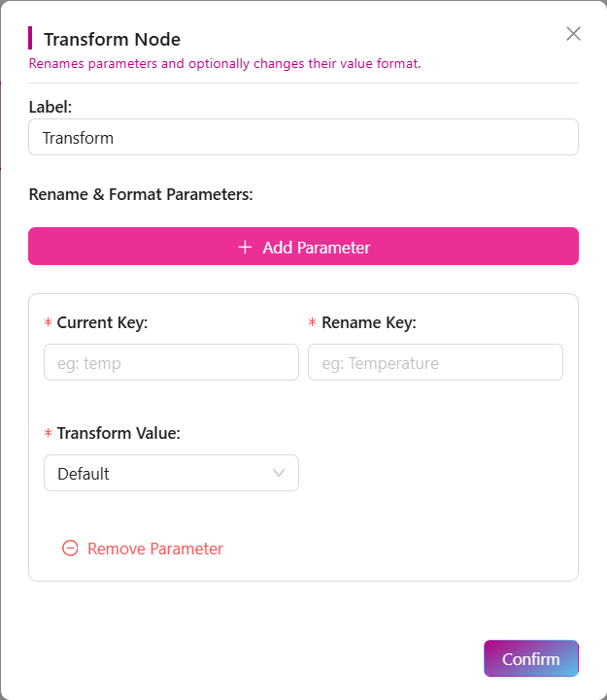The height and width of the screenshot is (700, 607).
Task: Focus the Label input containing Transform
Action: [x=303, y=138]
